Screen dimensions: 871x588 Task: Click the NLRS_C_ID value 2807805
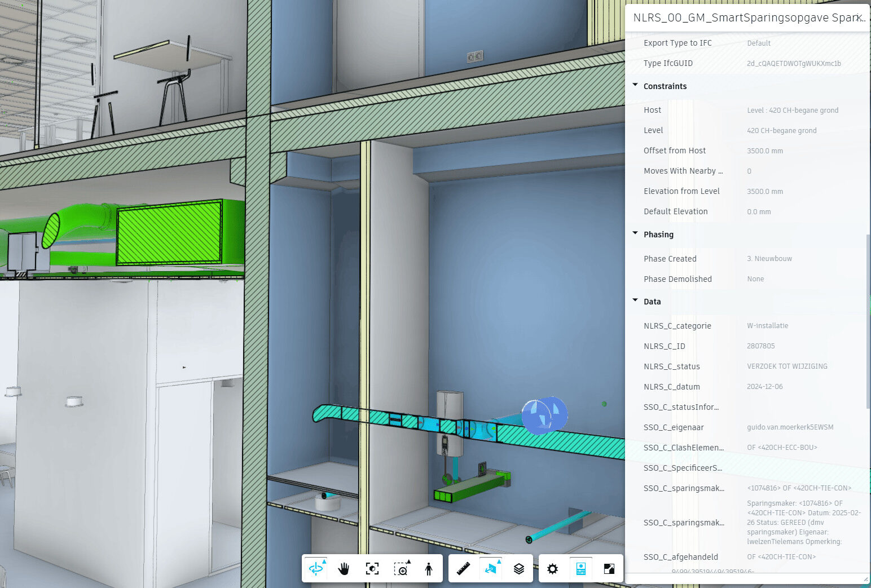760,346
